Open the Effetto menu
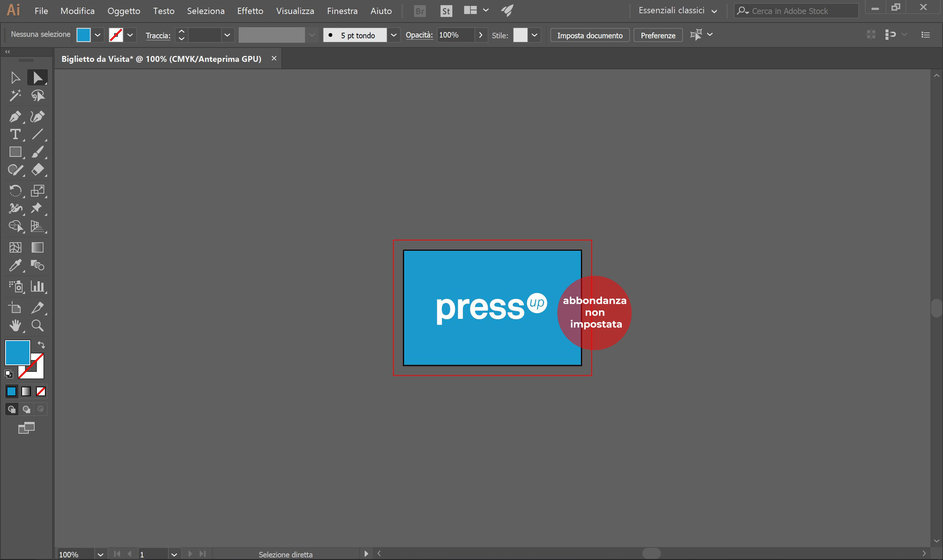Image resolution: width=943 pixels, height=560 pixels. (x=250, y=11)
